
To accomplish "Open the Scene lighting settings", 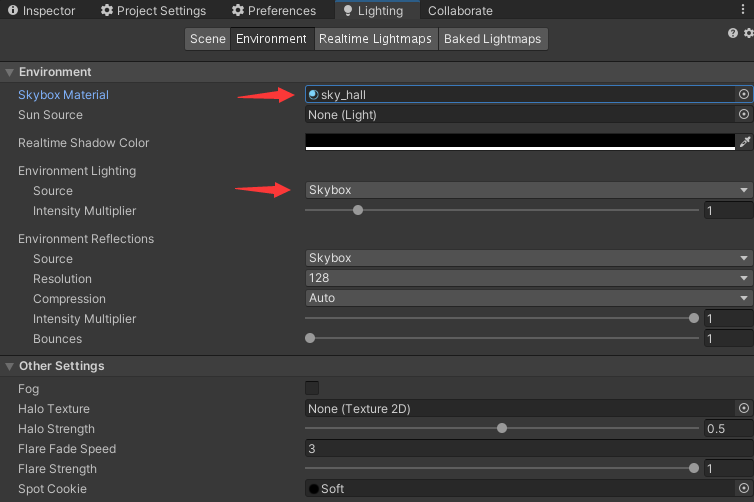I will pyautogui.click(x=208, y=39).
